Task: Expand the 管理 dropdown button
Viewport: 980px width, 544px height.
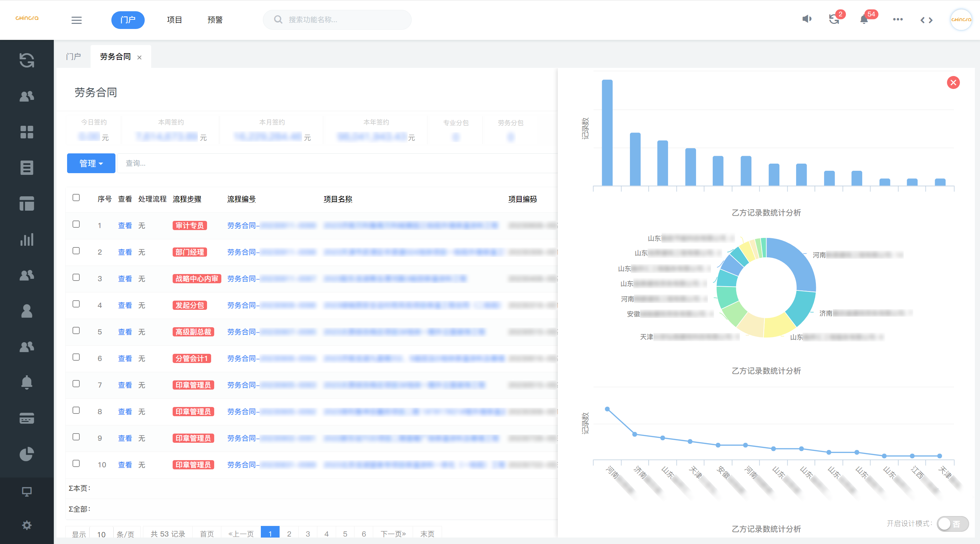Action: [x=91, y=163]
